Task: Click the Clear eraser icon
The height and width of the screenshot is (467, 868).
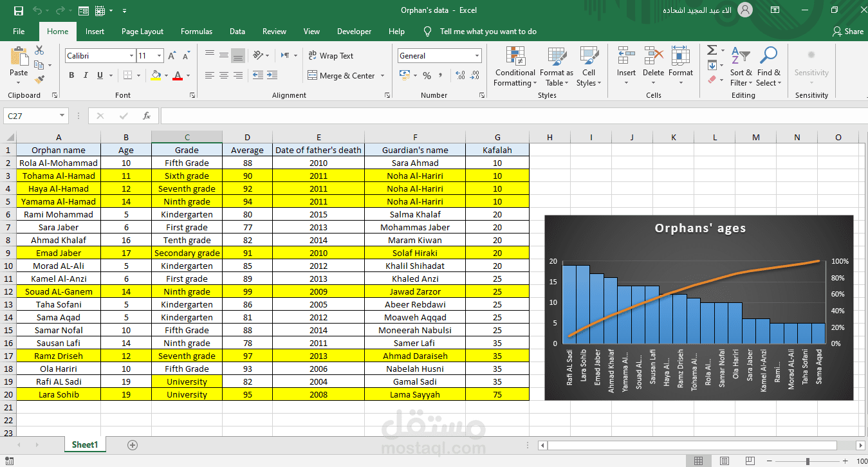Action: click(712, 80)
